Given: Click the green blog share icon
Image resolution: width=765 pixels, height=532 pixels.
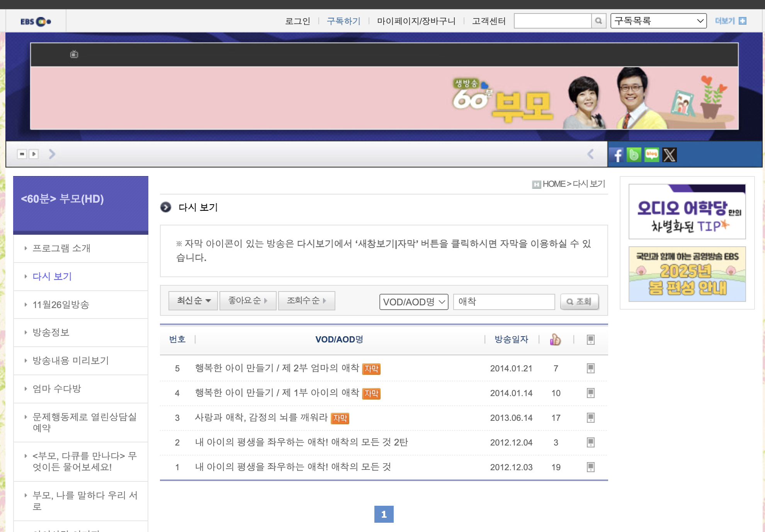Looking at the screenshot, I should 652,155.
